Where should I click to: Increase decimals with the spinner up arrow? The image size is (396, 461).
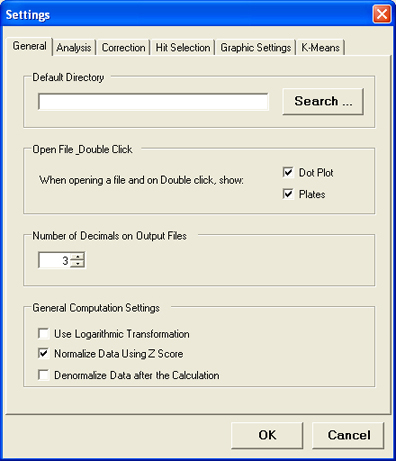78,256
